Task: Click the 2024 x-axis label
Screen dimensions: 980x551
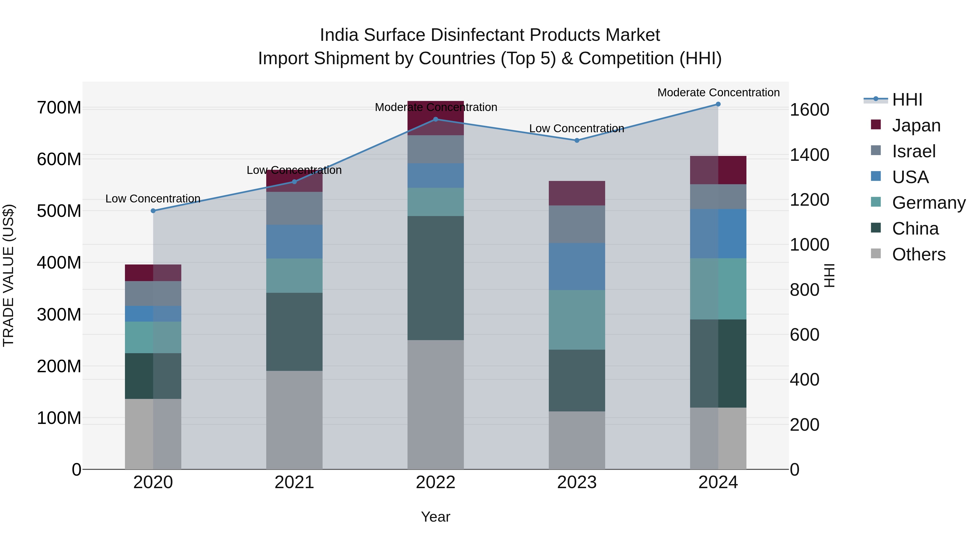Action: [x=718, y=482]
